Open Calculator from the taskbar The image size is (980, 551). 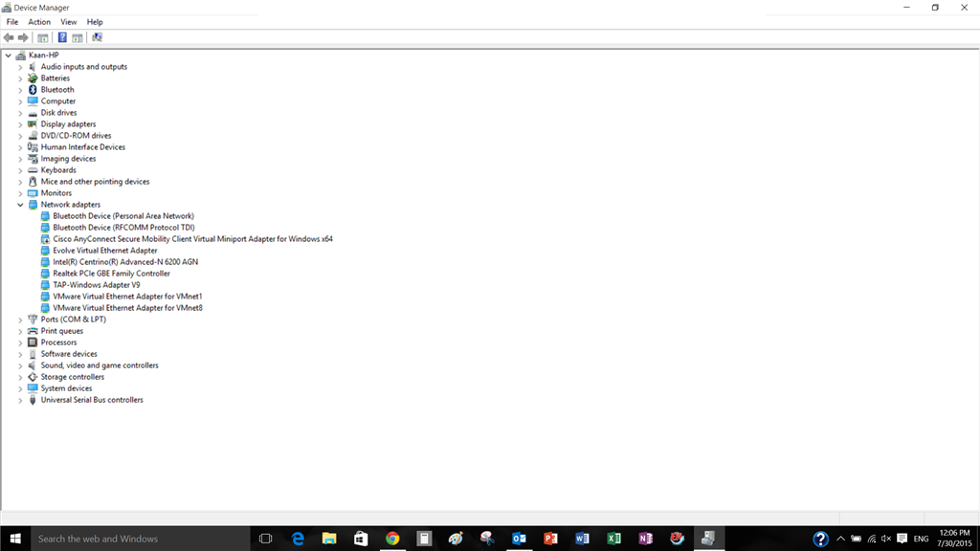pos(424,539)
